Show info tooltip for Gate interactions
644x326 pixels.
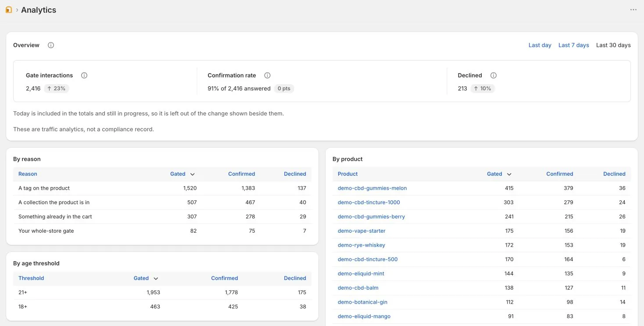pos(84,75)
